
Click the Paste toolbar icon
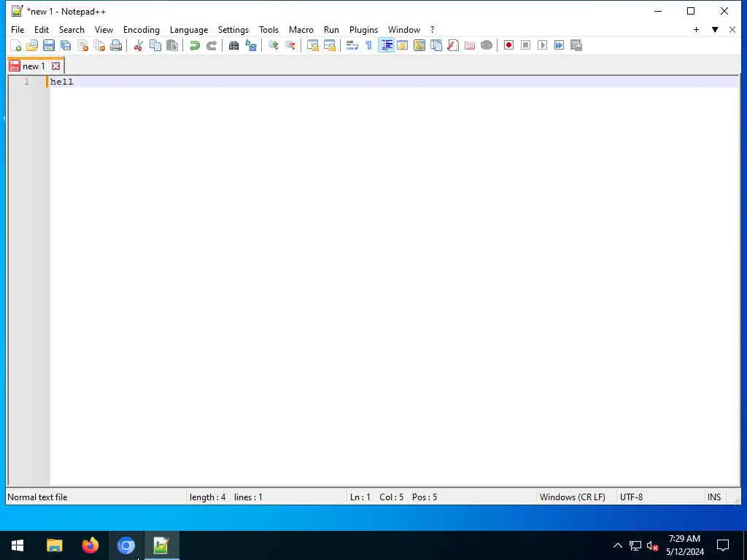pos(172,45)
